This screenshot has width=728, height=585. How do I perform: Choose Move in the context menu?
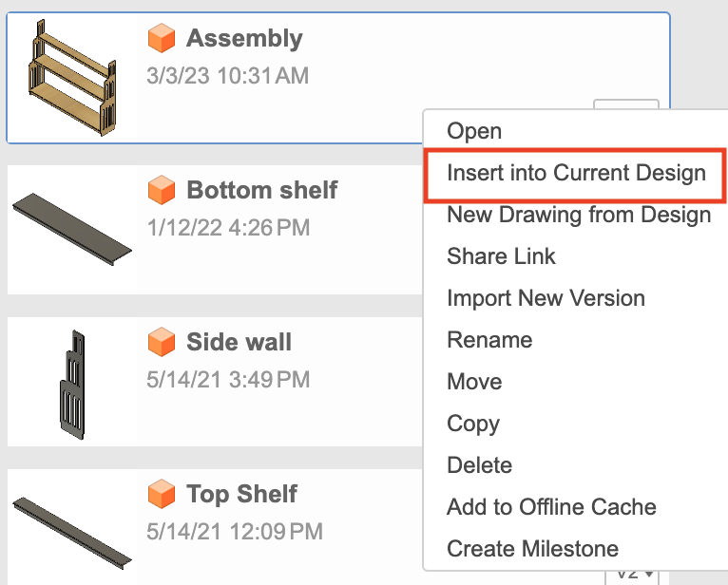(474, 382)
